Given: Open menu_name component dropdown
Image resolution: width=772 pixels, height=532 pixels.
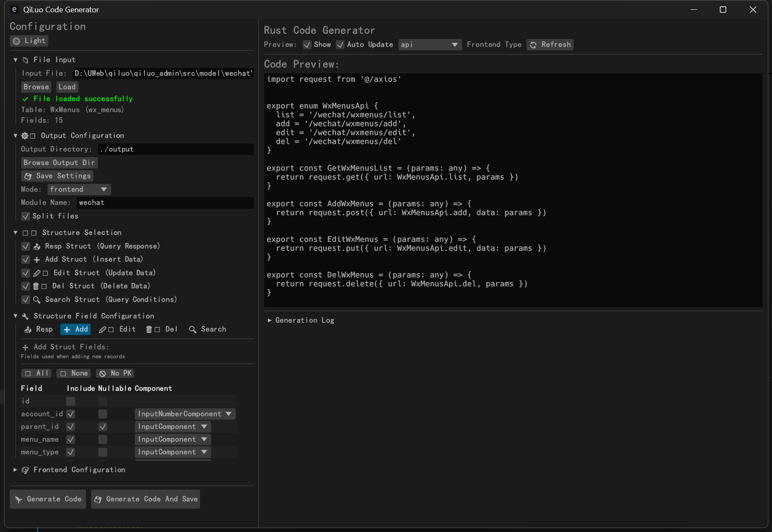Looking at the screenshot, I should point(173,440).
